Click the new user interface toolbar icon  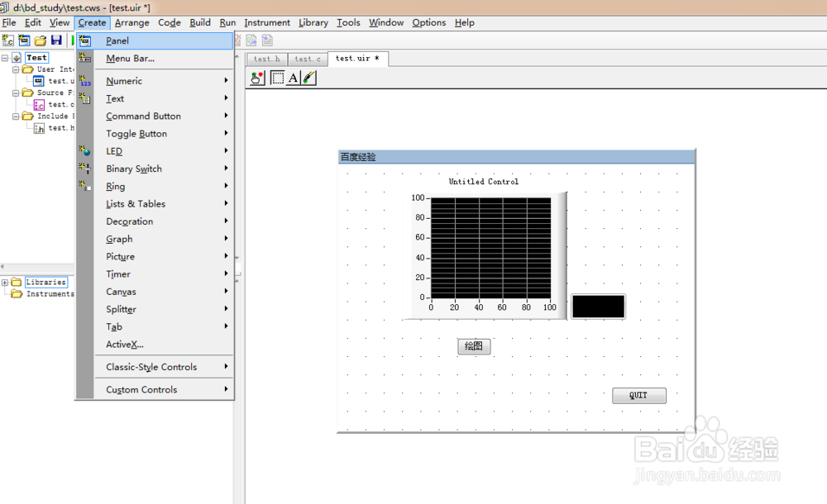point(24,40)
